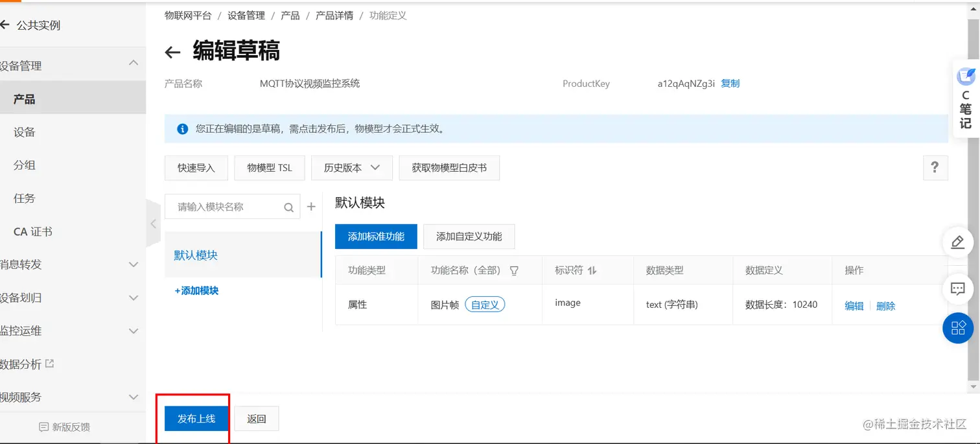Click the blue grid apps floating button
The image size is (980, 444).
click(958, 327)
